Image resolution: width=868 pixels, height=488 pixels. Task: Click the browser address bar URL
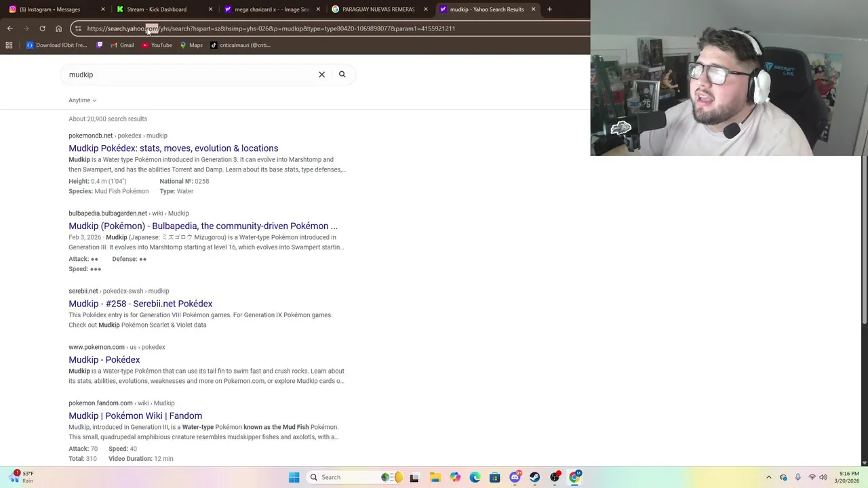tap(271, 28)
